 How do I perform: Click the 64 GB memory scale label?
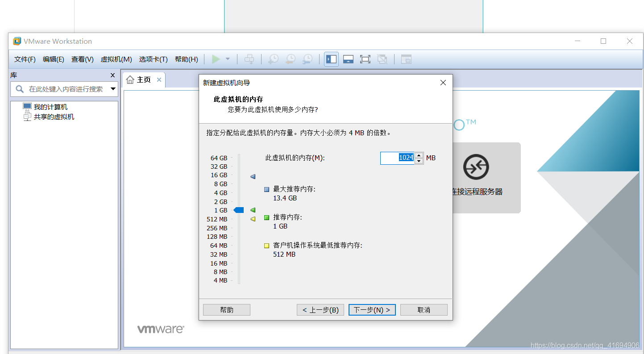(219, 158)
